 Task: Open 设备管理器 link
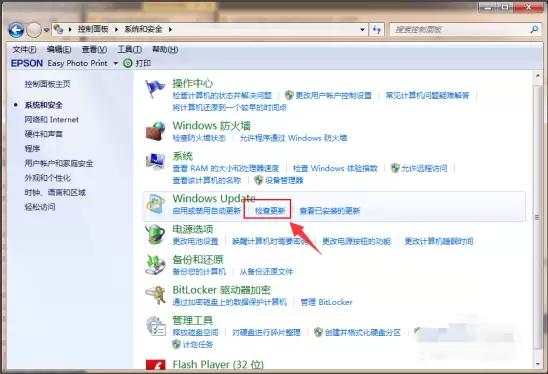(284, 180)
